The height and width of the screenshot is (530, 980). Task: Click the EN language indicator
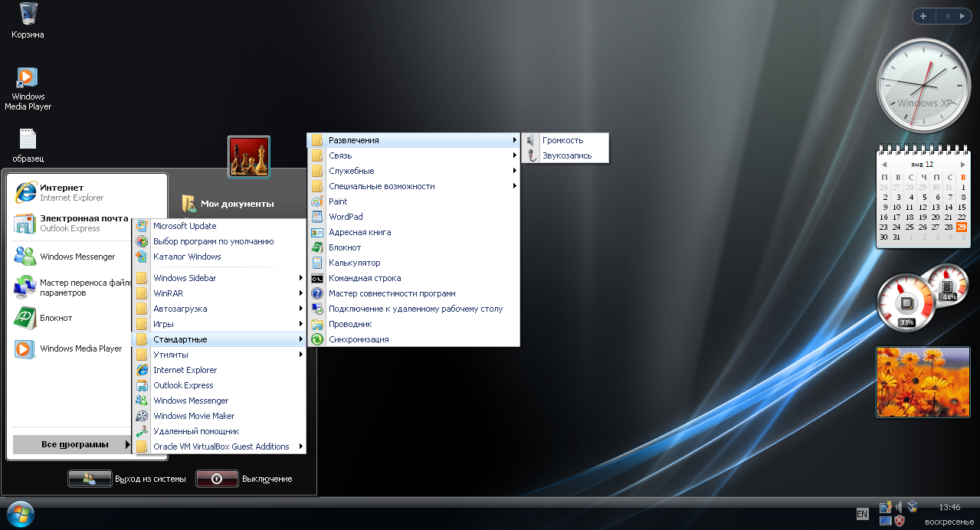coord(862,514)
